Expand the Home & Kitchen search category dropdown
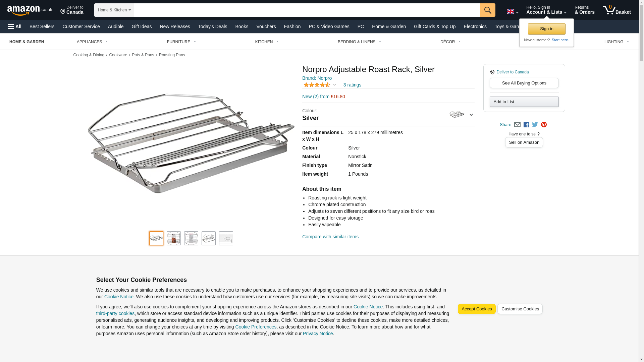Screen dimensions: 644x362 tap(114, 10)
